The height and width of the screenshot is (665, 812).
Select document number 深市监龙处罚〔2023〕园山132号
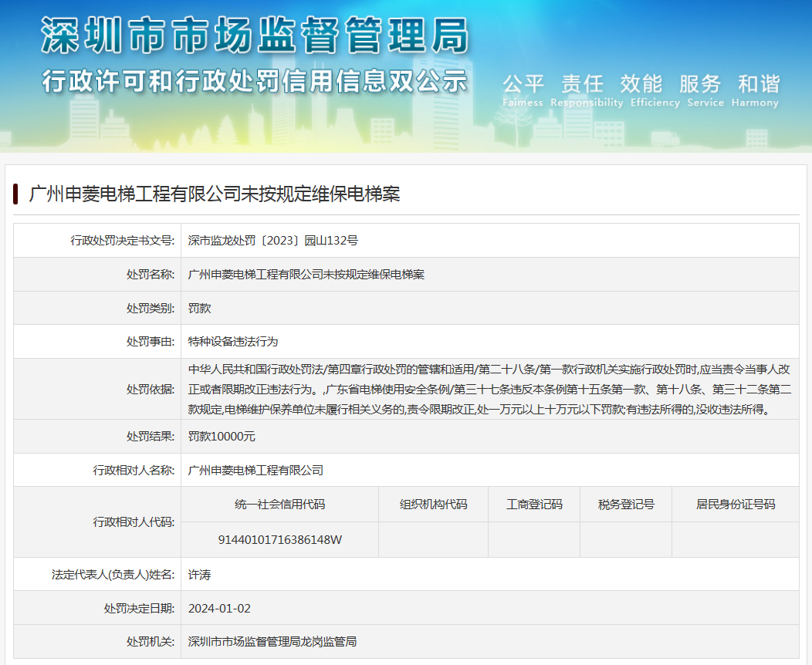273,241
